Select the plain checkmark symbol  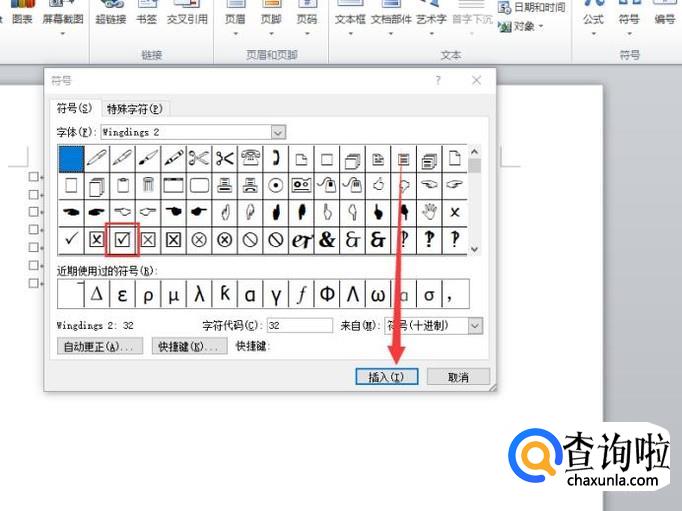(71, 239)
